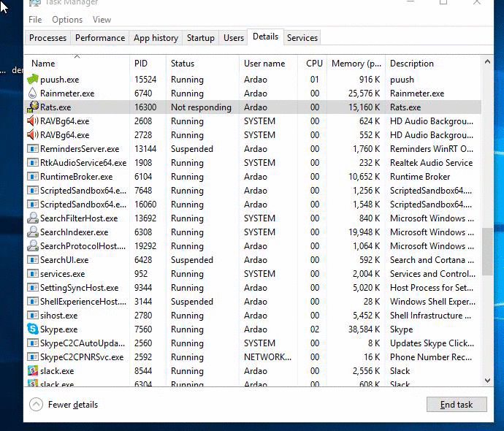Click the SkypeC2CAutoUpdate icon
504x431 pixels.
click(x=32, y=343)
